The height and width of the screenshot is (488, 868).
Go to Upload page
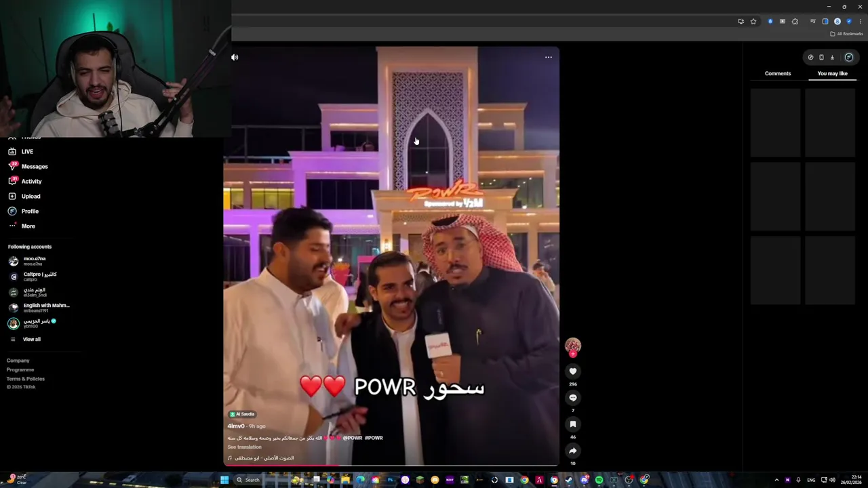24,196
